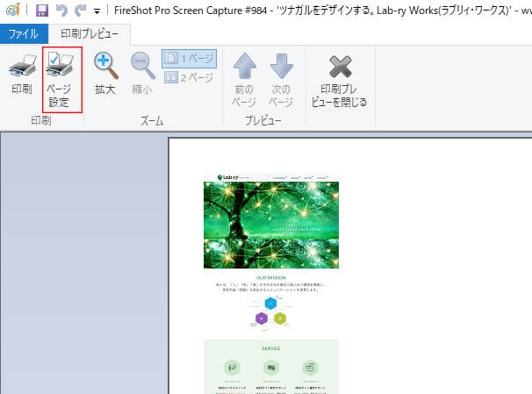This screenshot has width=532, height=394.
Task: Toggle the 2ページ view option
Action: [189, 77]
